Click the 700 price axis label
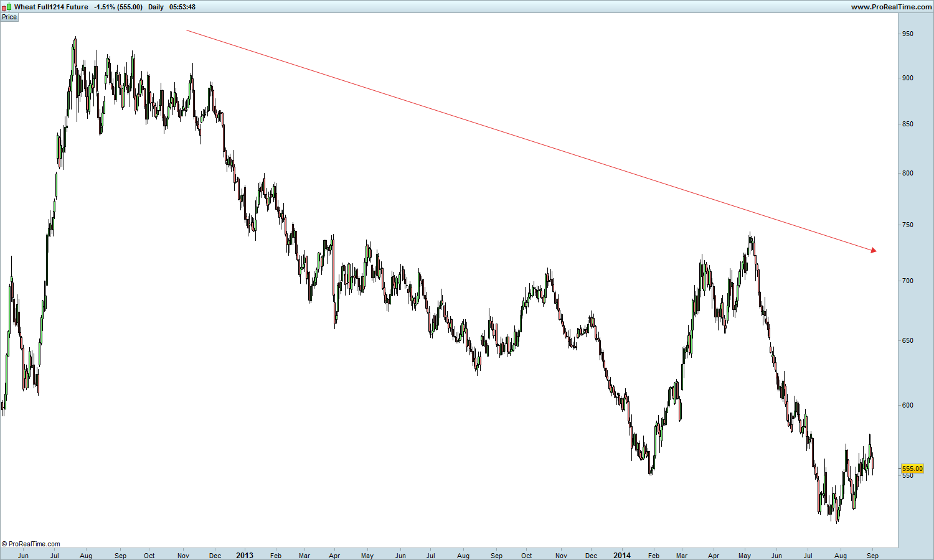 point(908,281)
